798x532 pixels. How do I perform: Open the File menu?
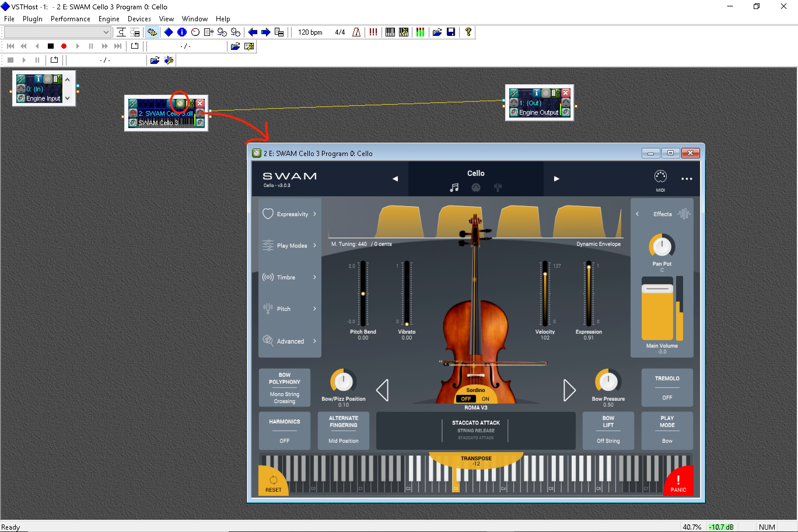(9, 19)
